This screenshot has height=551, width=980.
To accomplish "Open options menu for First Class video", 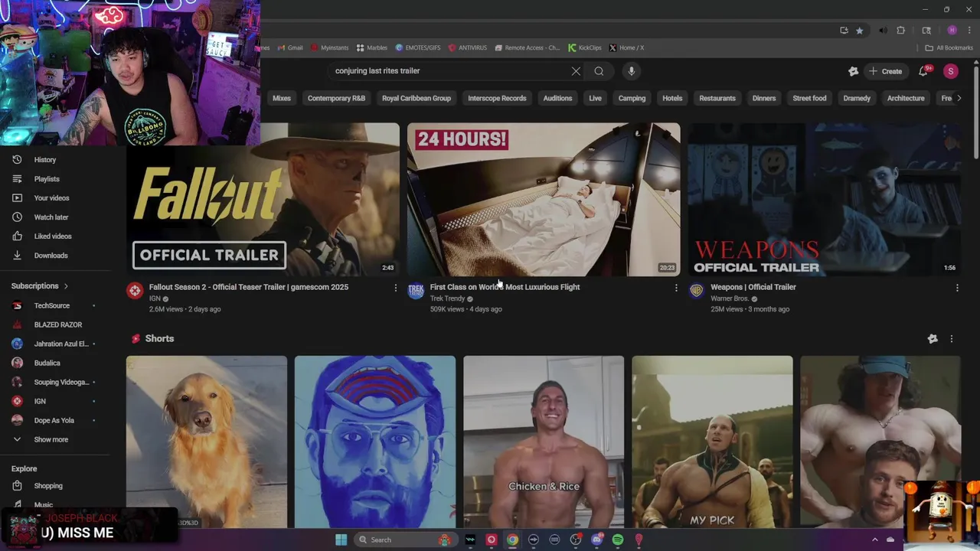I will (x=676, y=288).
